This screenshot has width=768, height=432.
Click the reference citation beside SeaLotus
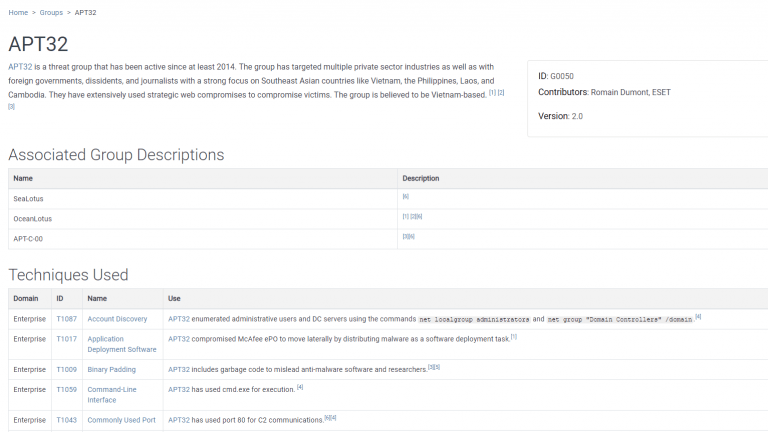(405, 197)
